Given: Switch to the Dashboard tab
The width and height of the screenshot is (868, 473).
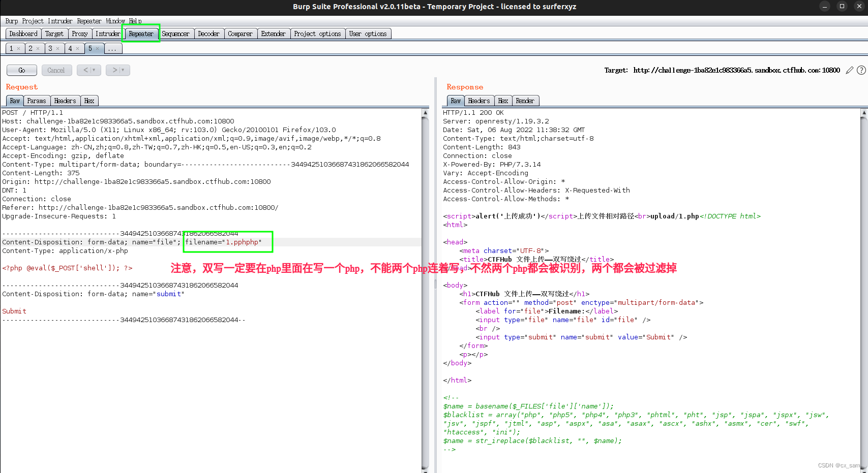Looking at the screenshot, I should click(23, 34).
